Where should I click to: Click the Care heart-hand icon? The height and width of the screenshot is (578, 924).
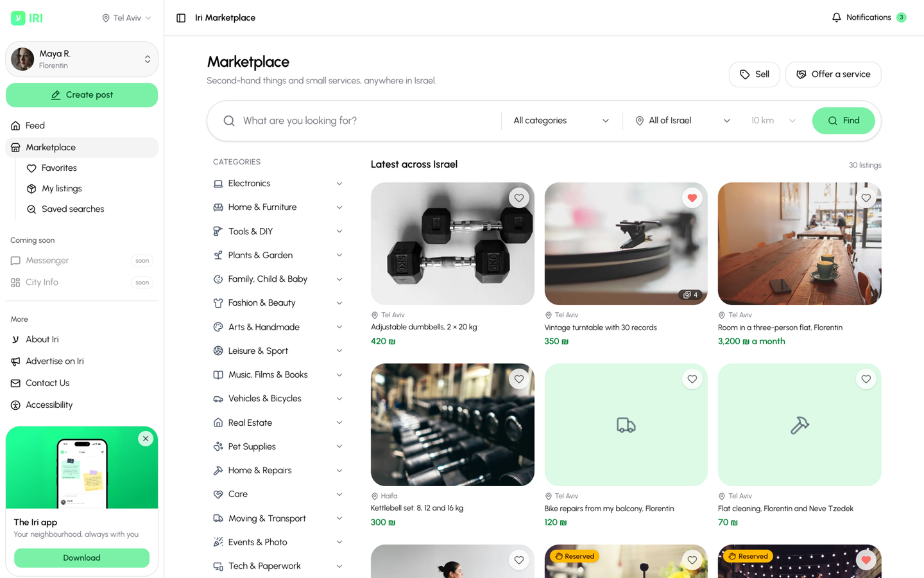[218, 495]
